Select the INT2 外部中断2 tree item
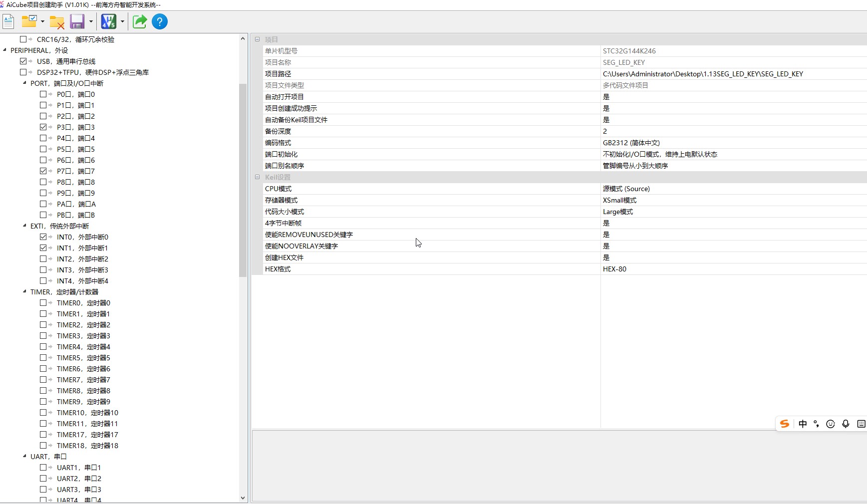Viewport: 867px width, 504px height. tap(82, 259)
